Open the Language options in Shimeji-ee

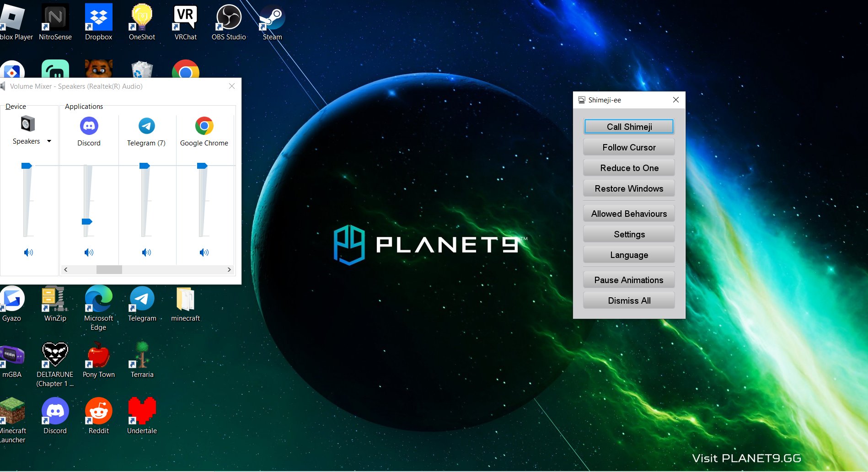tap(629, 255)
